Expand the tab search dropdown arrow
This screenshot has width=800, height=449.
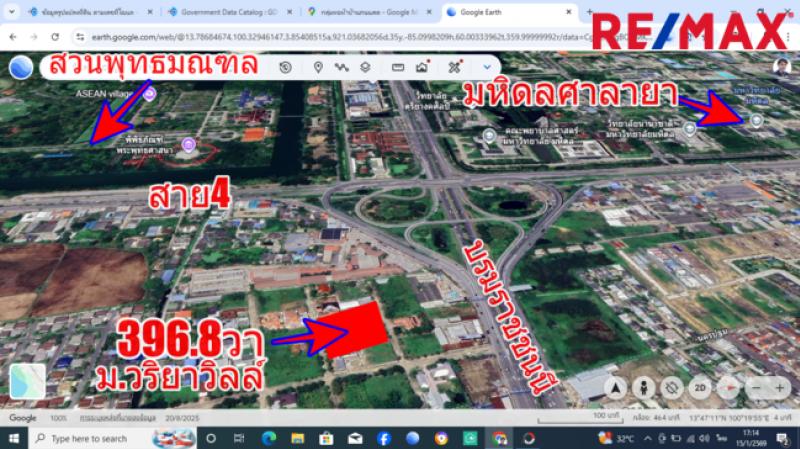click(x=11, y=12)
